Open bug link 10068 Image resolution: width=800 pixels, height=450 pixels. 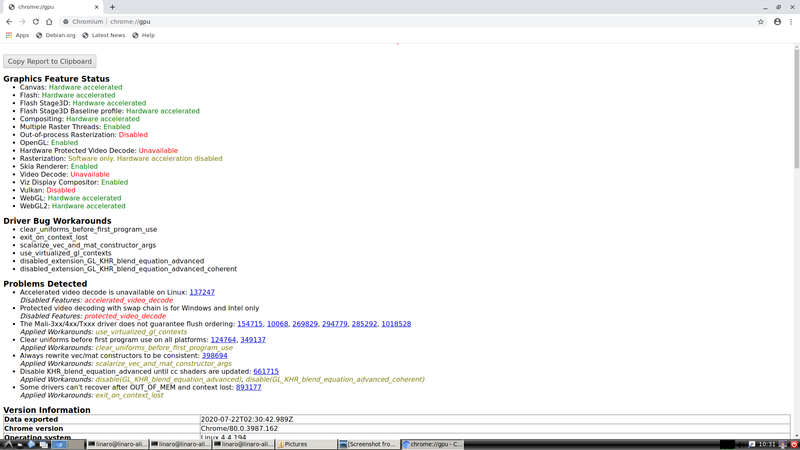coord(278,324)
